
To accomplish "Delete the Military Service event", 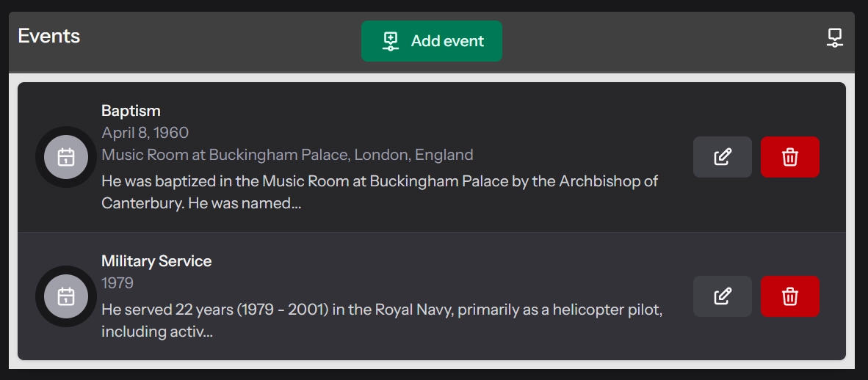I will pos(789,296).
